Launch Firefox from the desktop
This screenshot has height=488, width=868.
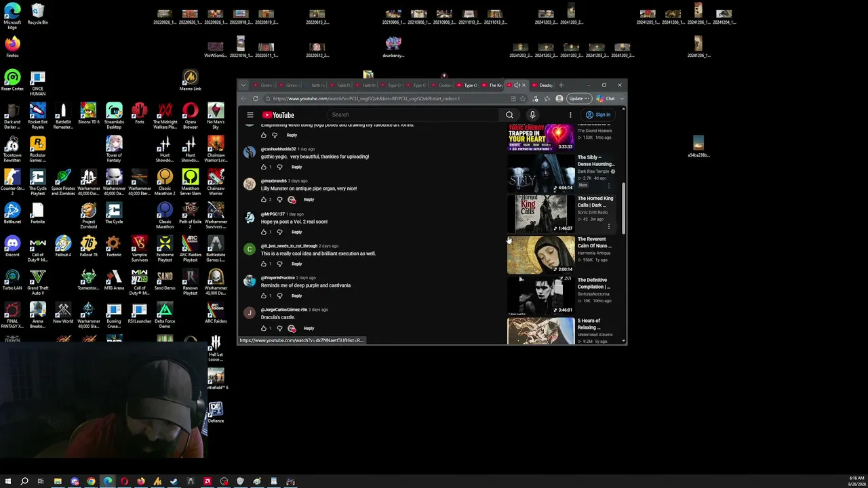(12, 47)
